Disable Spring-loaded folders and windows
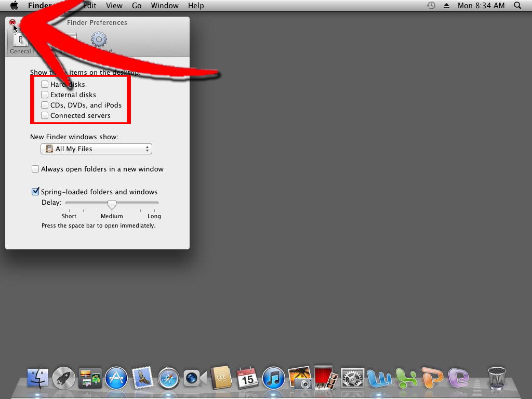532x399 pixels. coord(35,191)
